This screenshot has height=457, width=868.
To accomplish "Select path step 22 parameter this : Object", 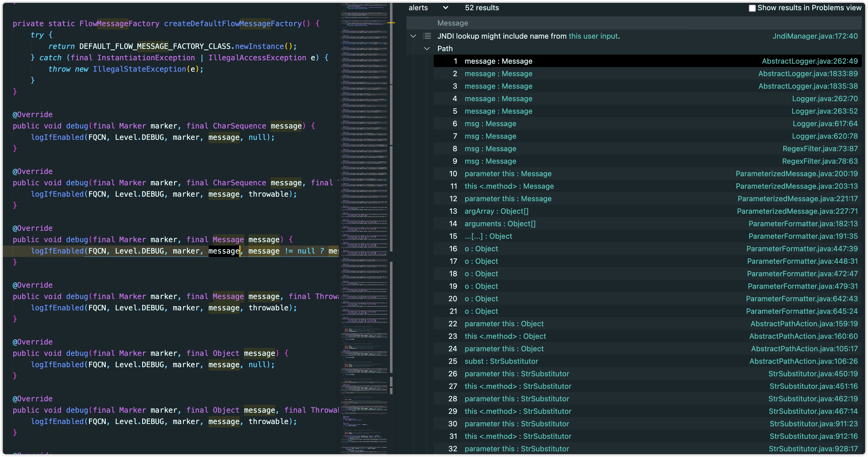I will click(647, 323).
